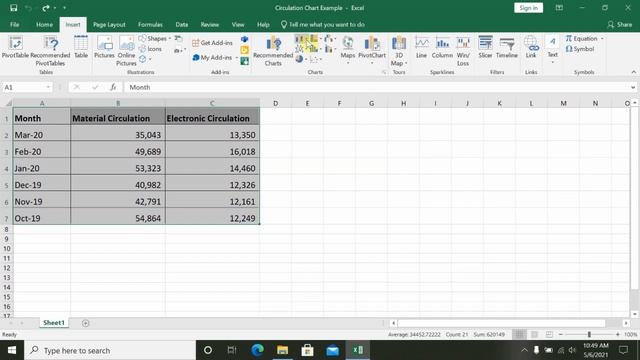Customize Quick Access Toolbar dropdown
The height and width of the screenshot is (360, 640).
click(64, 8)
